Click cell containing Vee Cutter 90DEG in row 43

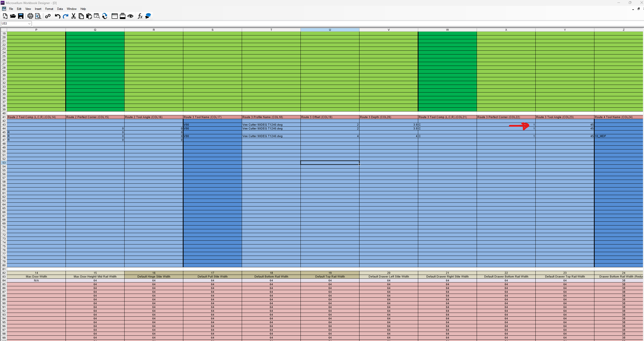[271, 125]
